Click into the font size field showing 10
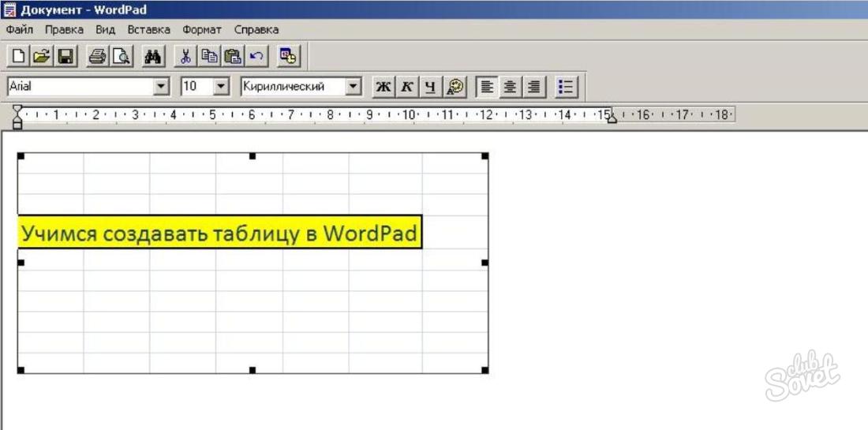 [197, 86]
